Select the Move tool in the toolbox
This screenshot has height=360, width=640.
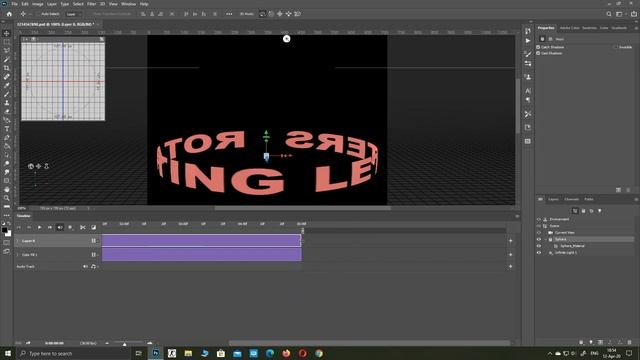coord(7,33)
